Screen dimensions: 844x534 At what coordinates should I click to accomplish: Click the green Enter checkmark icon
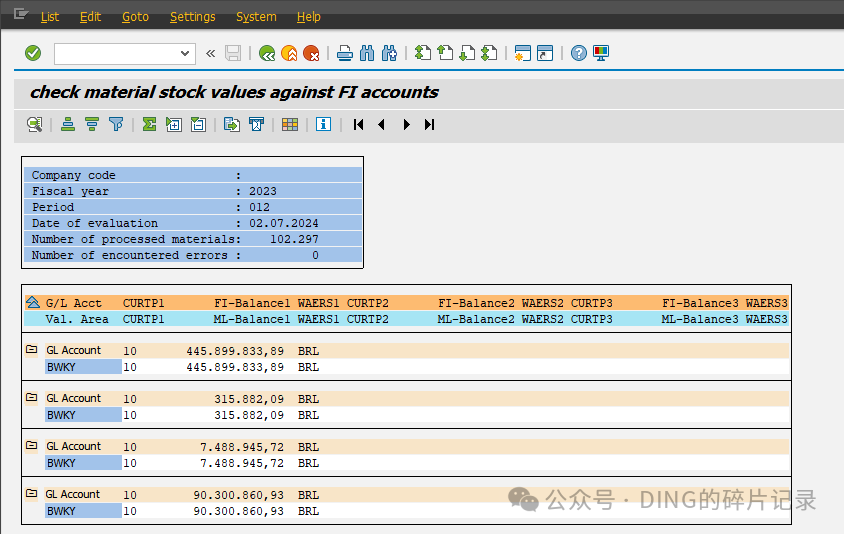coord(33,53)
